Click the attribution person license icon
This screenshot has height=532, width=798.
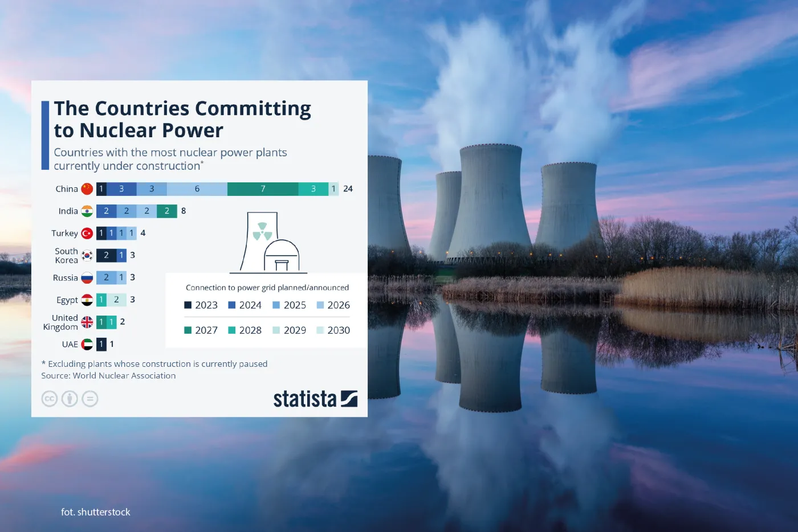pos(70,399)
